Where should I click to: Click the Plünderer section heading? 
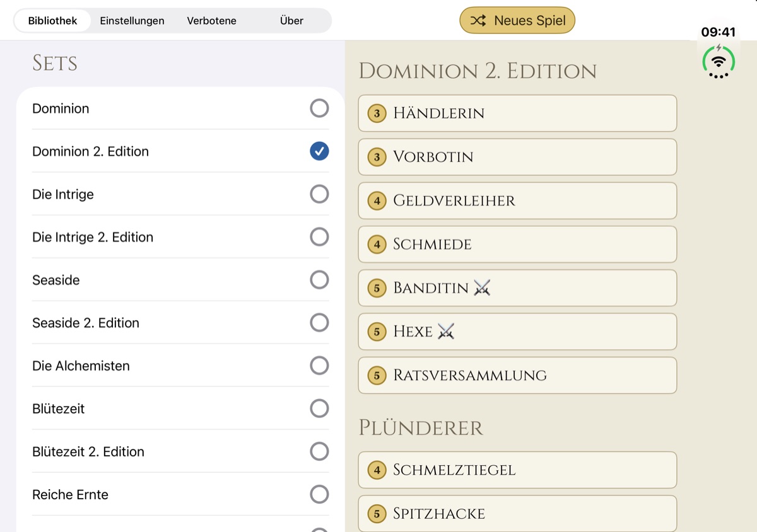coord(421,428)
